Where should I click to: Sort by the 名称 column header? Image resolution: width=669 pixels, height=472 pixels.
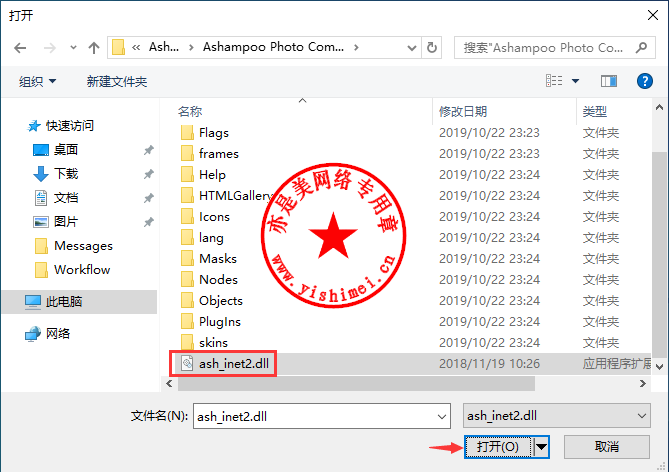[190, 111]
